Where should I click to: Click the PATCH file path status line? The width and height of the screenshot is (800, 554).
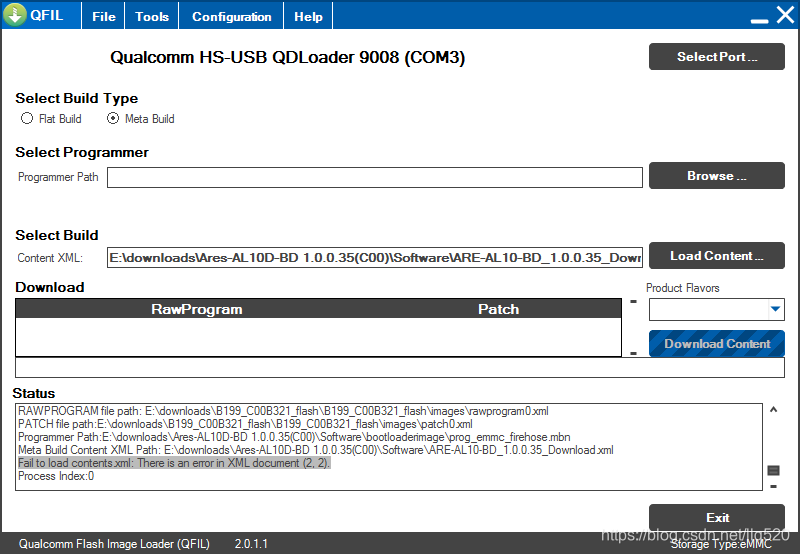click(x=245, y=424)
